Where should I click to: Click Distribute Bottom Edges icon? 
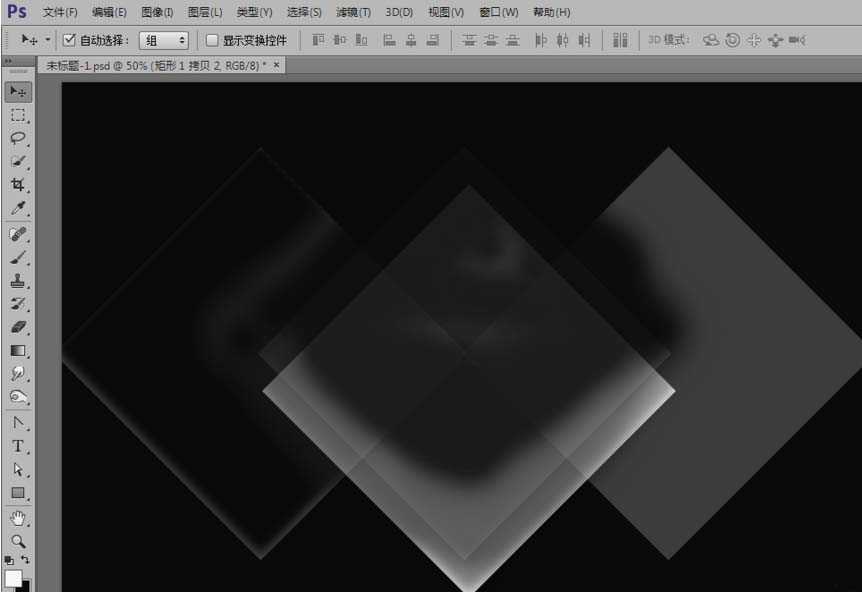point(512,40)
